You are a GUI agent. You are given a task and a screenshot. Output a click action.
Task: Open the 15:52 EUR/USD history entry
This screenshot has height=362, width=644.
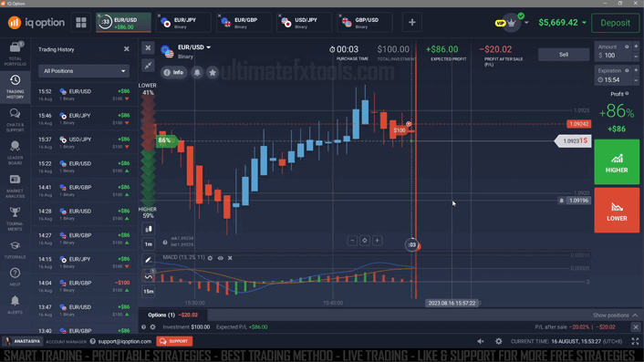click(x=84, y=95)
